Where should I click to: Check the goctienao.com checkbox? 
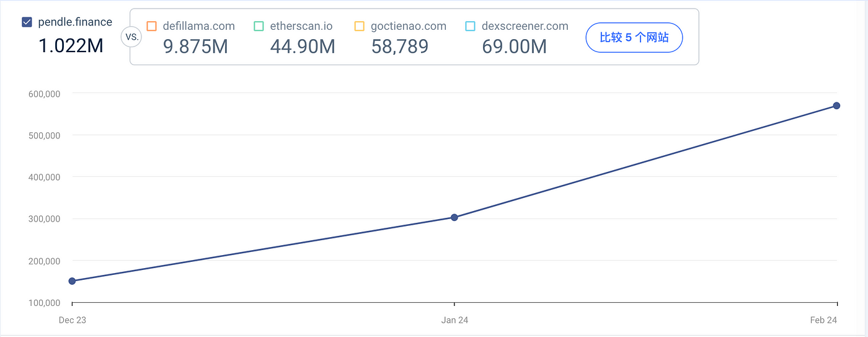[360, 26]
